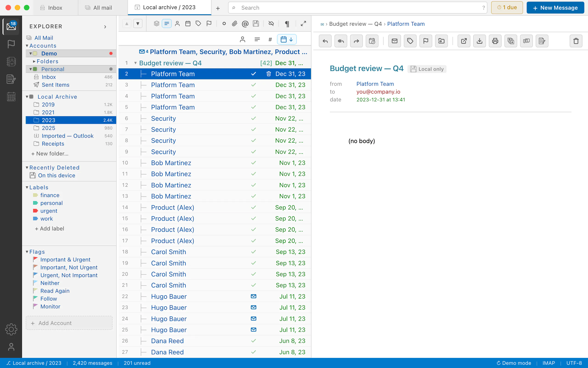Click the attachment paperclip filter icon
The image size is (588, 368).
[235, 24]
